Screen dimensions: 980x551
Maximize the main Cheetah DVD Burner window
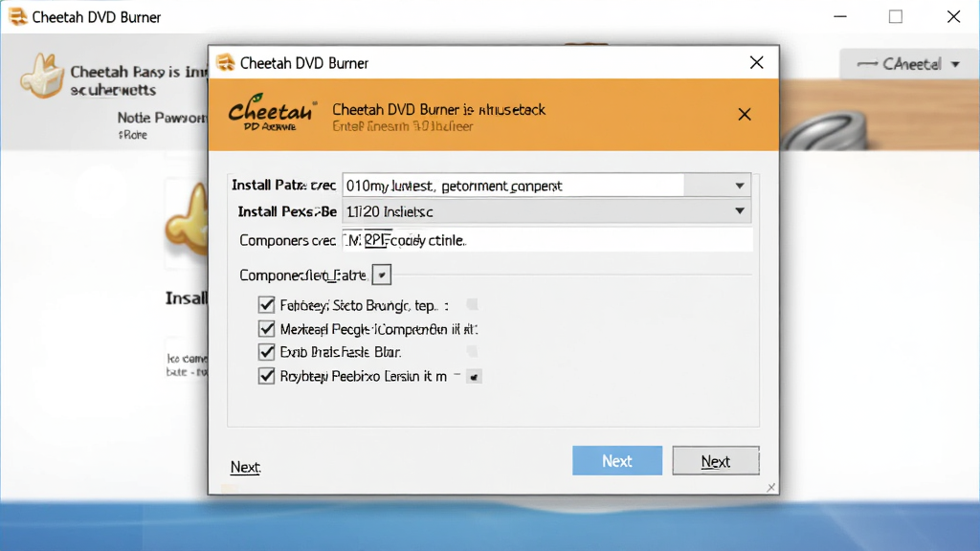pos(896,17)
